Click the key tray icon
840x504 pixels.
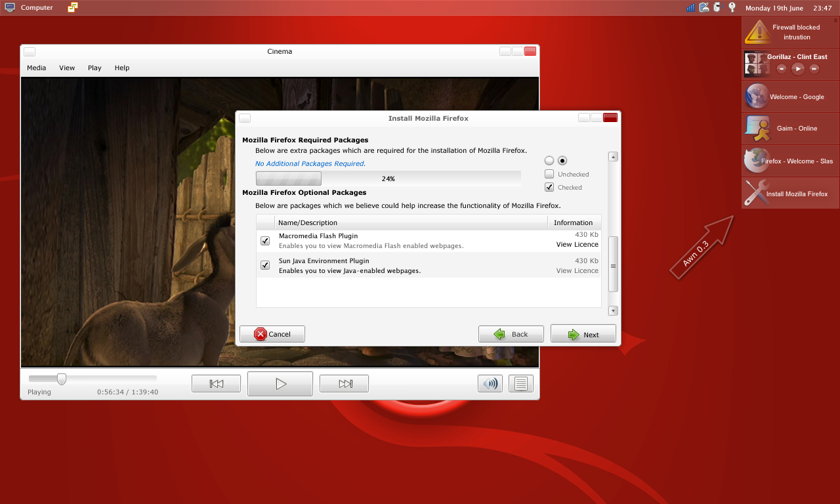pyautogui.click(x=732, y=8)
